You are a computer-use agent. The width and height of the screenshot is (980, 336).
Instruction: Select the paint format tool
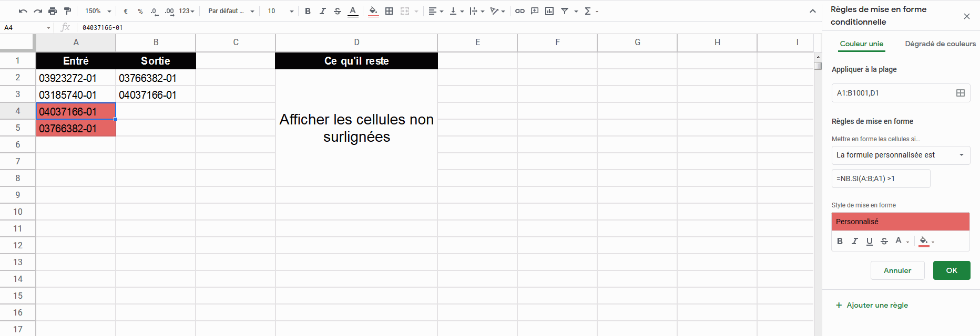click(x=67, y=11)
